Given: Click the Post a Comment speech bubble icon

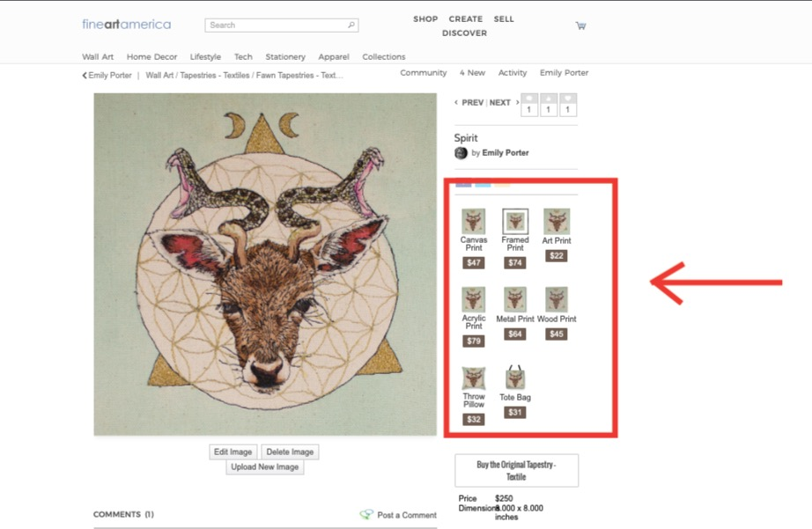Looking at the screenshot, I should (366, 515).
